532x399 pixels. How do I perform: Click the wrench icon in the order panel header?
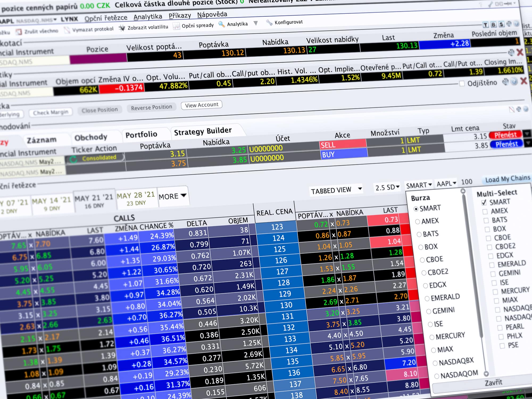point(519,109)
